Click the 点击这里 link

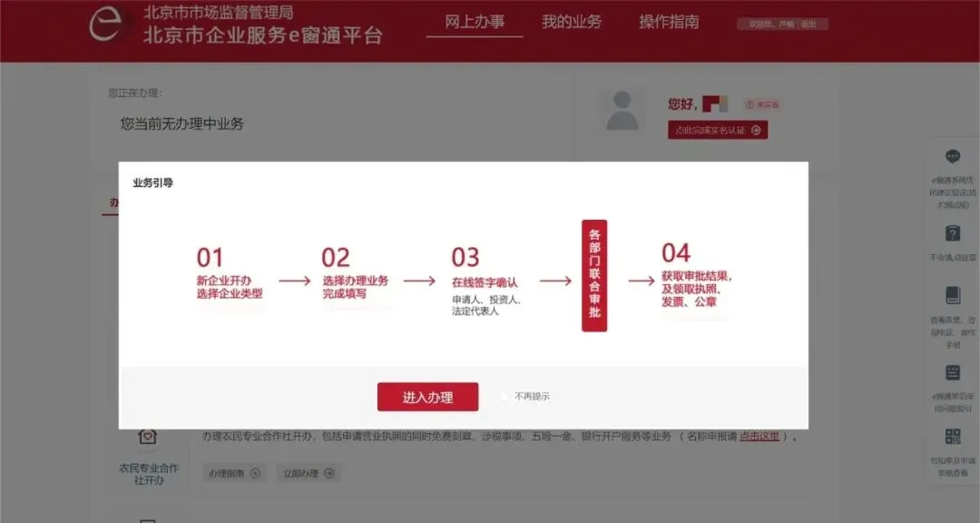[759, 436]
